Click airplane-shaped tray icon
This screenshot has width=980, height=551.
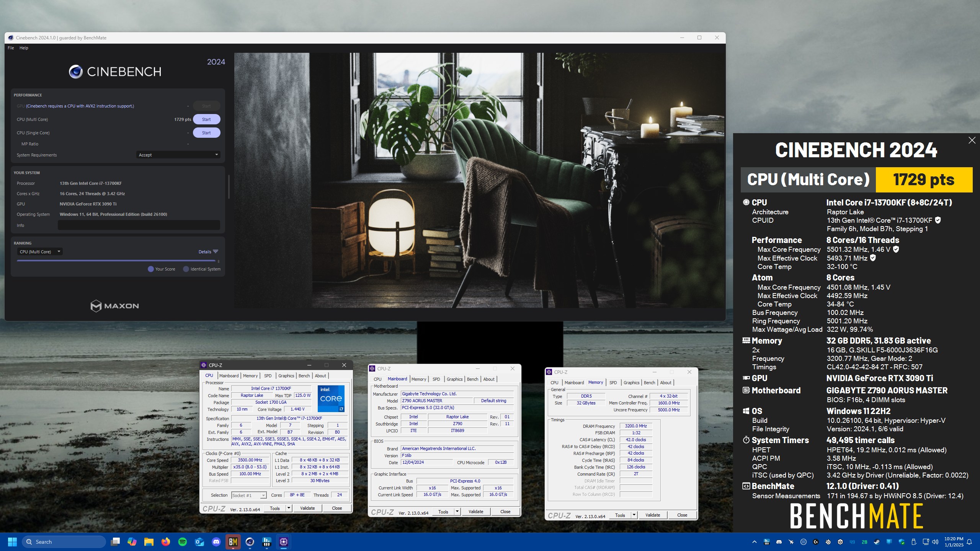point(791,542)
